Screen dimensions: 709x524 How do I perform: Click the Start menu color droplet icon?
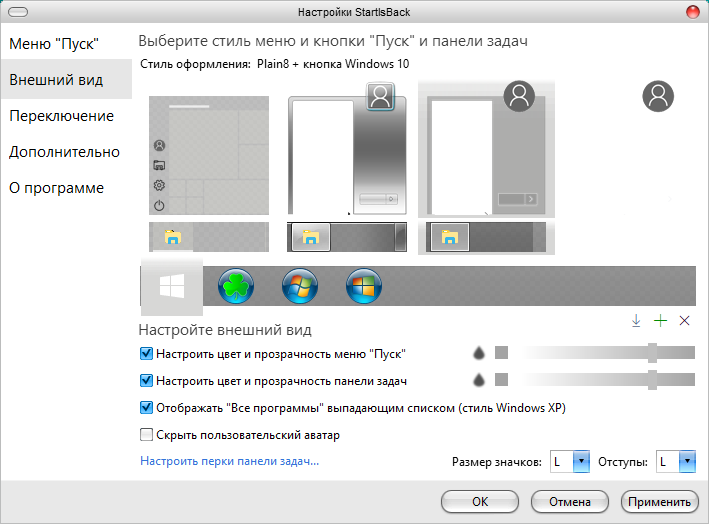pyautogui.click(x=479, y=353)
